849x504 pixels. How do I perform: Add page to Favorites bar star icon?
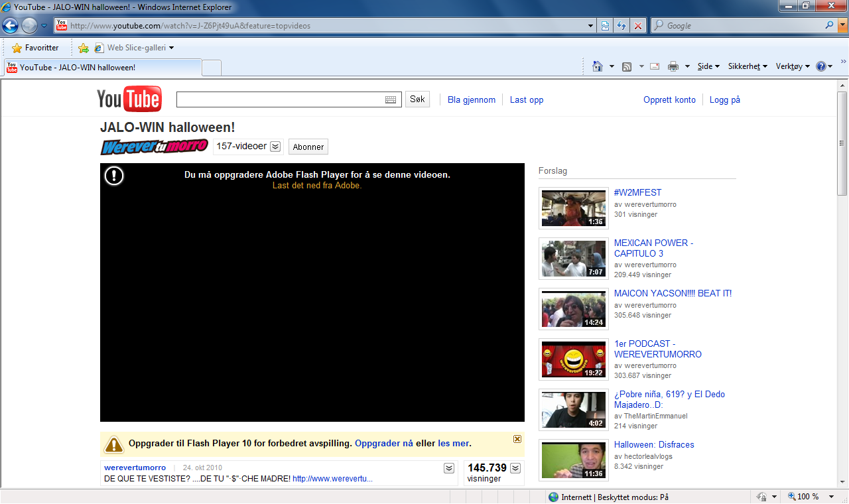pos(84,48)
